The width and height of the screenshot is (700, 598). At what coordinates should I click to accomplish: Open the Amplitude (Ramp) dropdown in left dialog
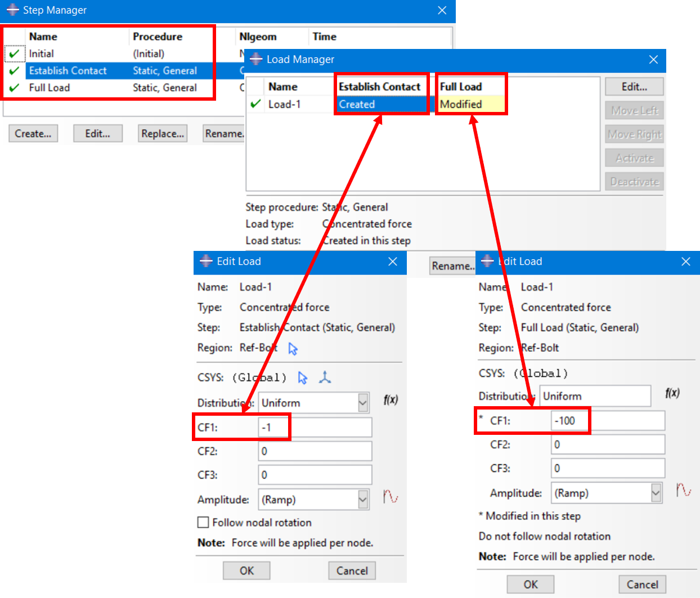pyautogui.click(x=363, y=500)
